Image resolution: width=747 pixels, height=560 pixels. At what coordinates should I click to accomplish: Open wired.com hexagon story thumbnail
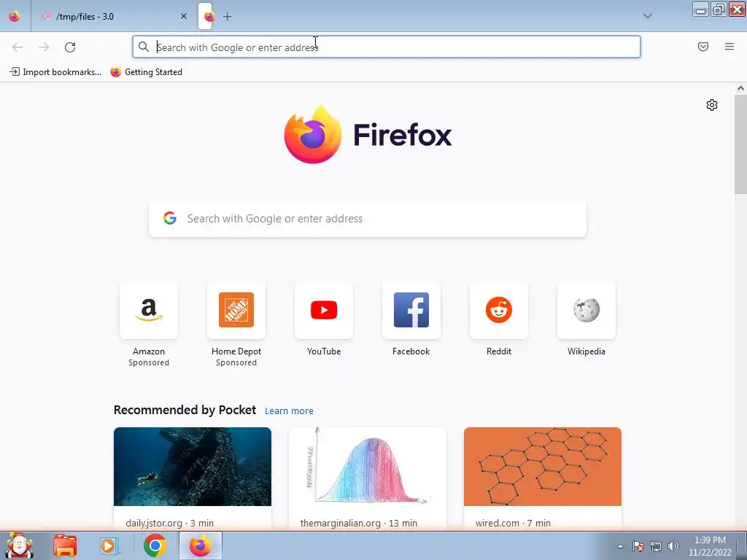pyautogui.click(x=543, y=467)
